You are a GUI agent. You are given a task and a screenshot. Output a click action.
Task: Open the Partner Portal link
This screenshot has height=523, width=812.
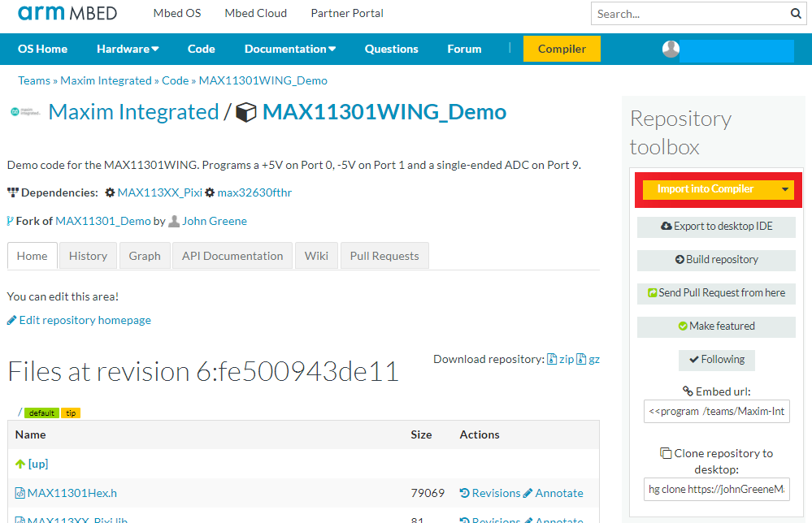coord(347,14)
